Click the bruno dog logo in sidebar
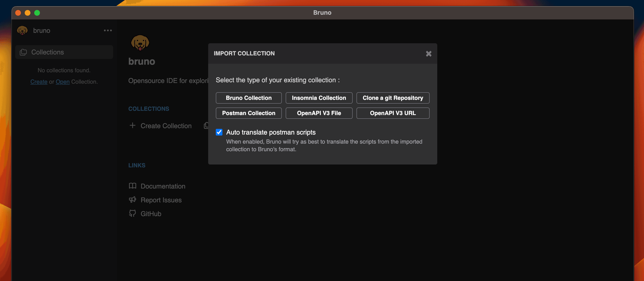This screenshot has height=281, width=644. pyautogui.click(x=22, y=30)
